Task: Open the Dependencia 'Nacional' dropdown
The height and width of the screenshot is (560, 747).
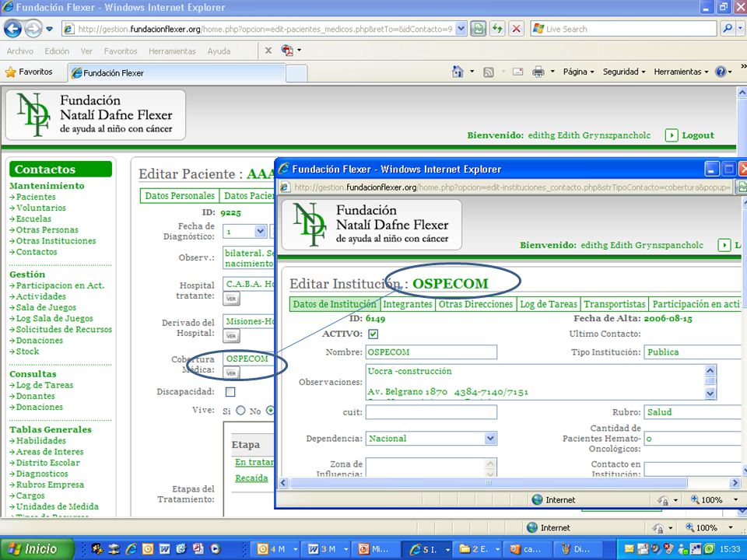Action: point(489,439)
